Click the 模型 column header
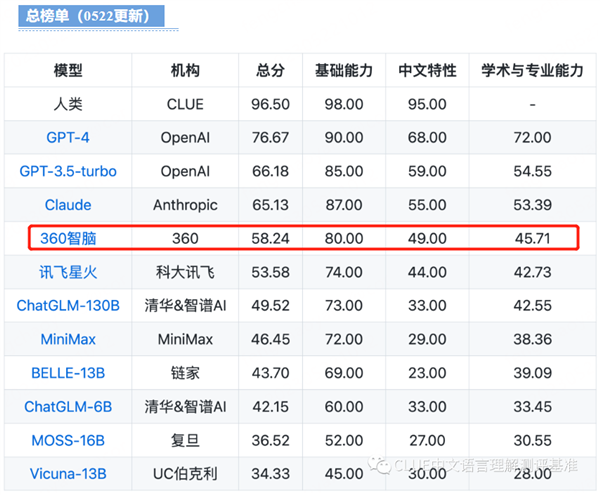The height and width of the screenshot is (495, 600). (68, 71)
